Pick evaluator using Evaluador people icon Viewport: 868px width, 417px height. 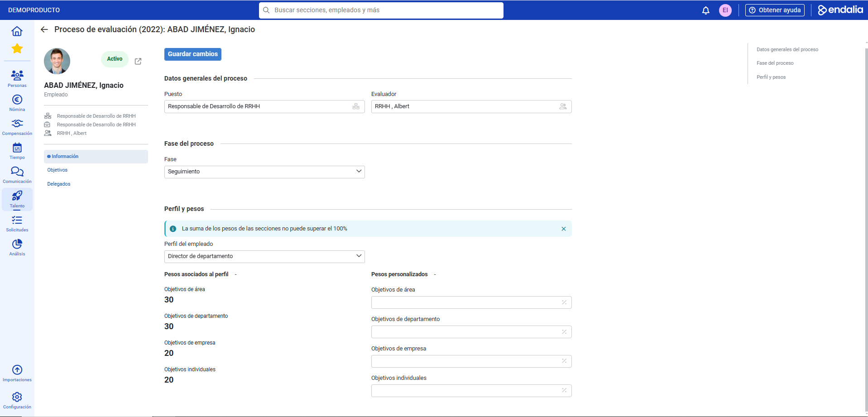[563, 106]
